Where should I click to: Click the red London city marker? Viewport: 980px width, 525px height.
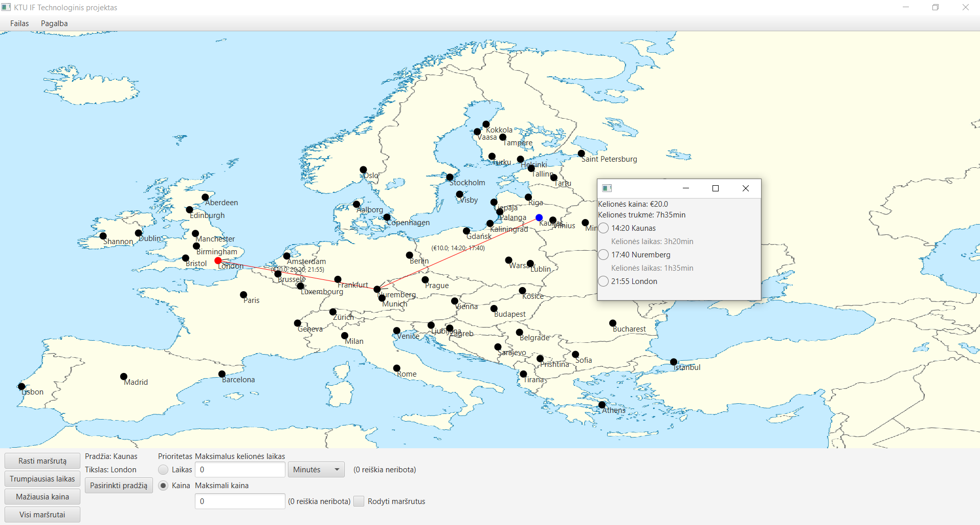pyautogui.click(x=218, y=261)
